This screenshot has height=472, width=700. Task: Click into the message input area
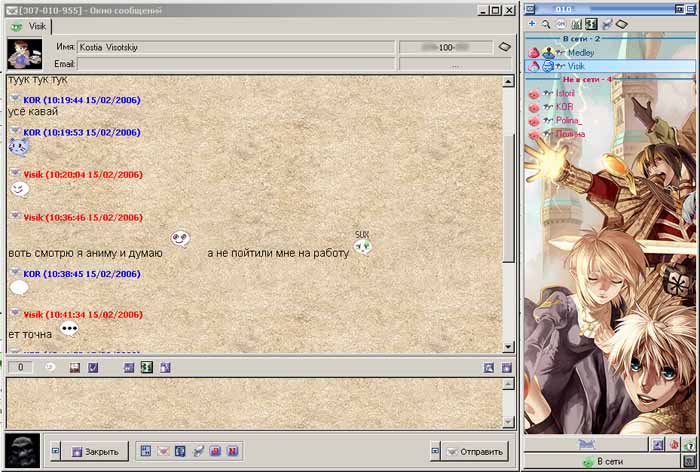pyautogui.click(x=255, y=403)
